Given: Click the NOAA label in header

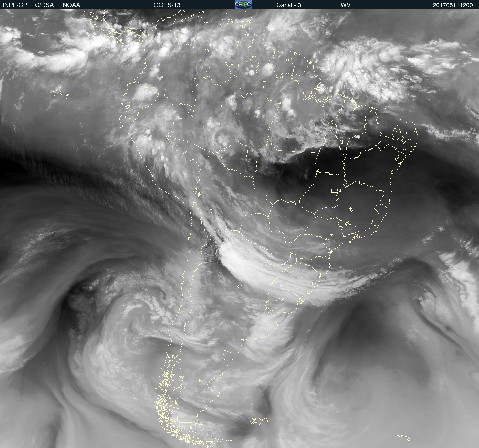Looking at the screenshot, I should coord(71,5).
